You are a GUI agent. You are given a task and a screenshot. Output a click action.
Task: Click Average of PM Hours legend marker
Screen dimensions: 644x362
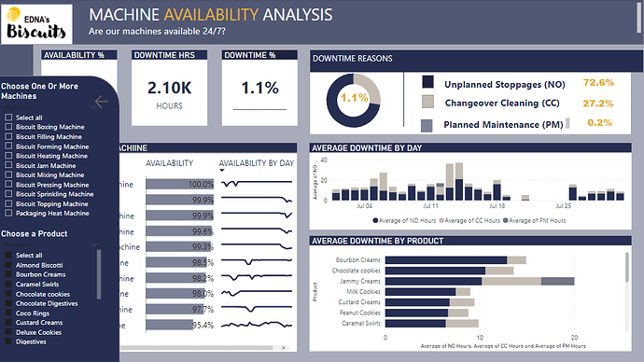506,220
